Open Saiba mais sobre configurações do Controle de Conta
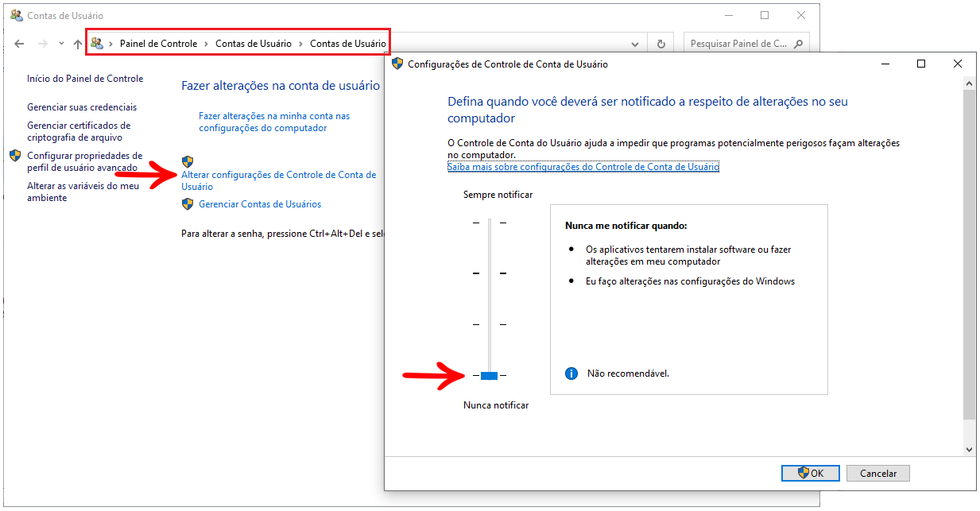 click(583, 167)
